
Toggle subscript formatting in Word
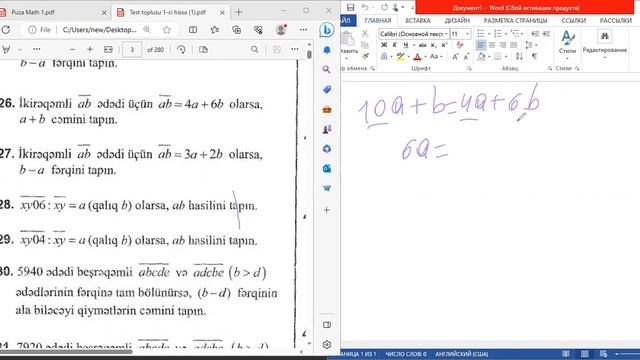coord(433,45)
